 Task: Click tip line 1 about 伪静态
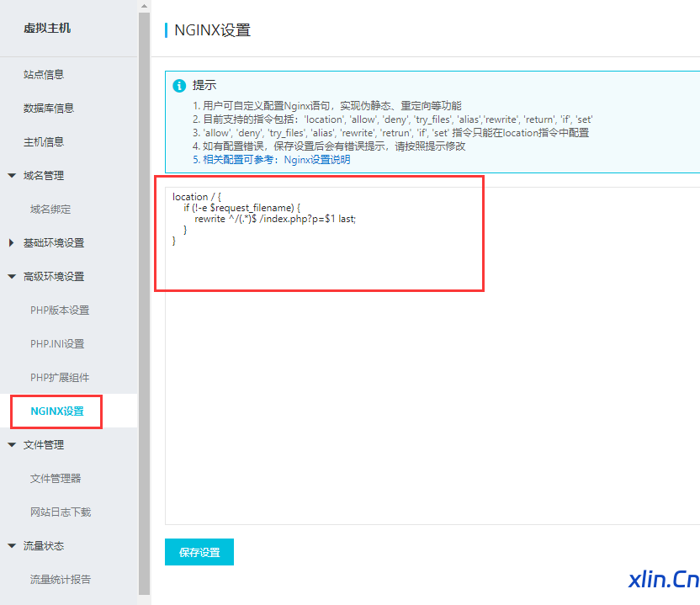pos(327,106)
